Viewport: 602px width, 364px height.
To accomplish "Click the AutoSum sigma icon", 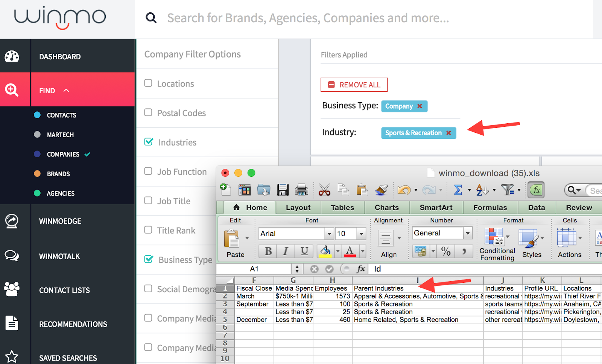I will coord(458,190).
